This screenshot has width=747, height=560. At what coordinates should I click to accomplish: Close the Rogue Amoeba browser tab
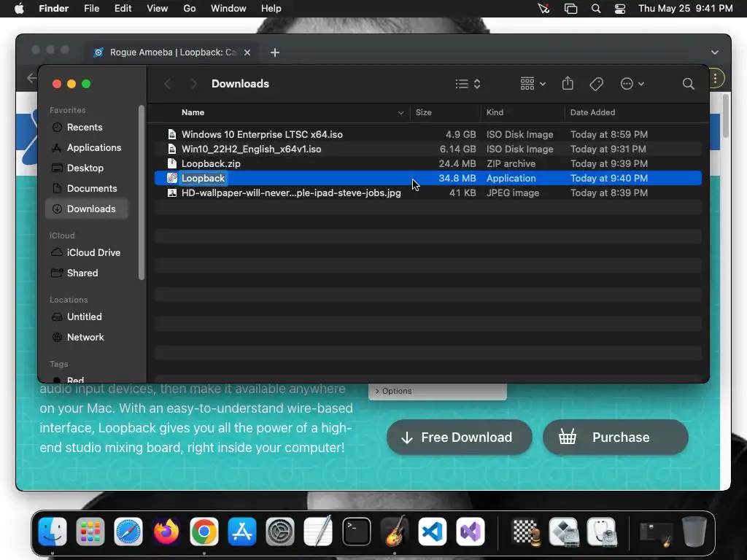(247, 52)
